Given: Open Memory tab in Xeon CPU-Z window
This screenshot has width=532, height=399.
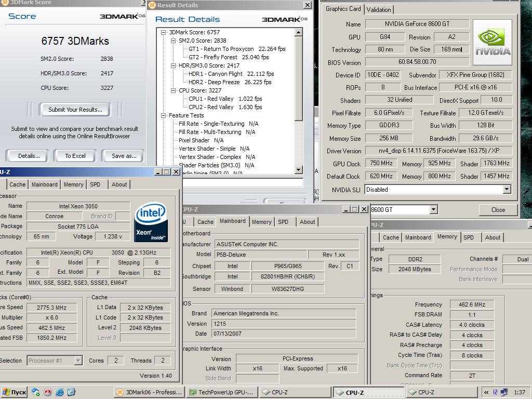Looking at the screenshot, I should [74, 184].
